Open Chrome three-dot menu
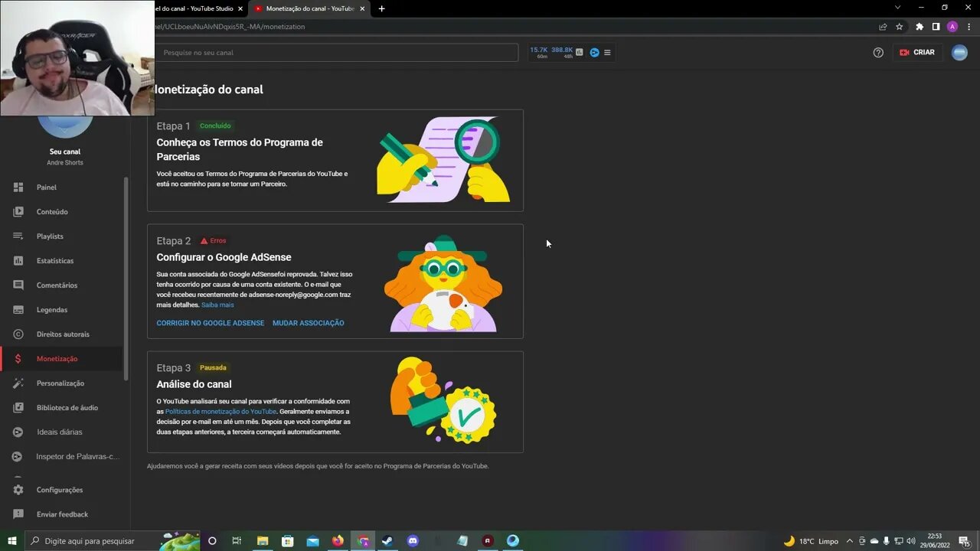 [968, 27]
